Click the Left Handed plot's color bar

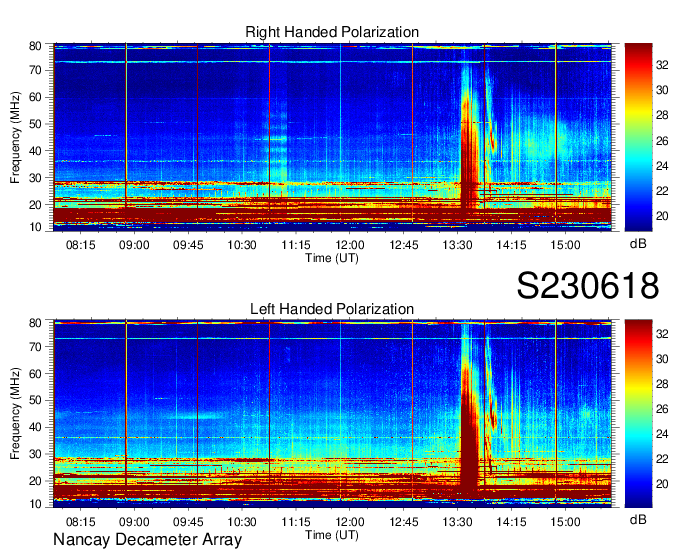point(638,414)
